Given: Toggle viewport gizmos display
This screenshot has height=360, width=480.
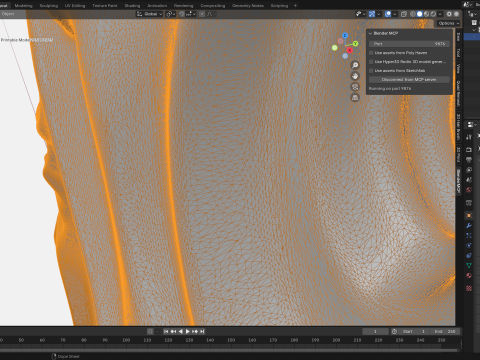Looking at the screenshot, I should click(372, 14).
